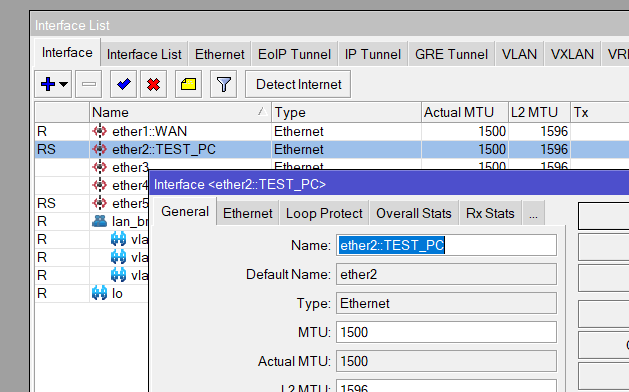Click the Detect Internet button
This screenshot has height=392, width=629.
click(x=298, y=84)
